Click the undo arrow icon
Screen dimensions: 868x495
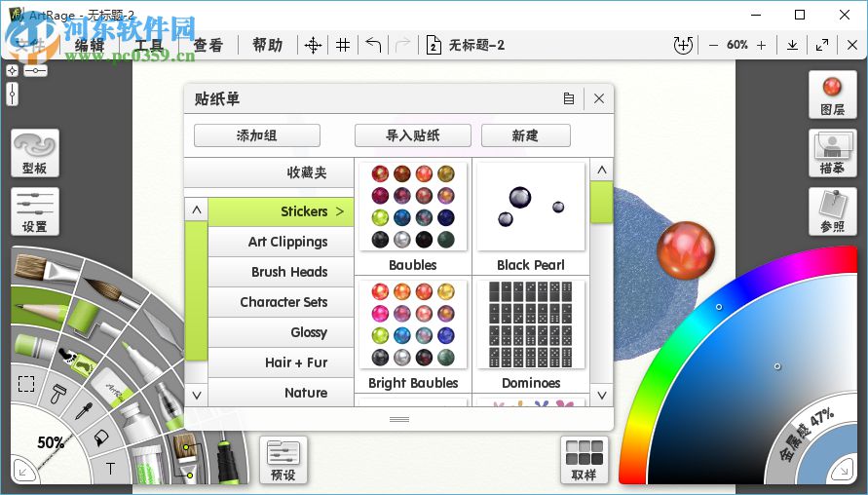[374, 46]
